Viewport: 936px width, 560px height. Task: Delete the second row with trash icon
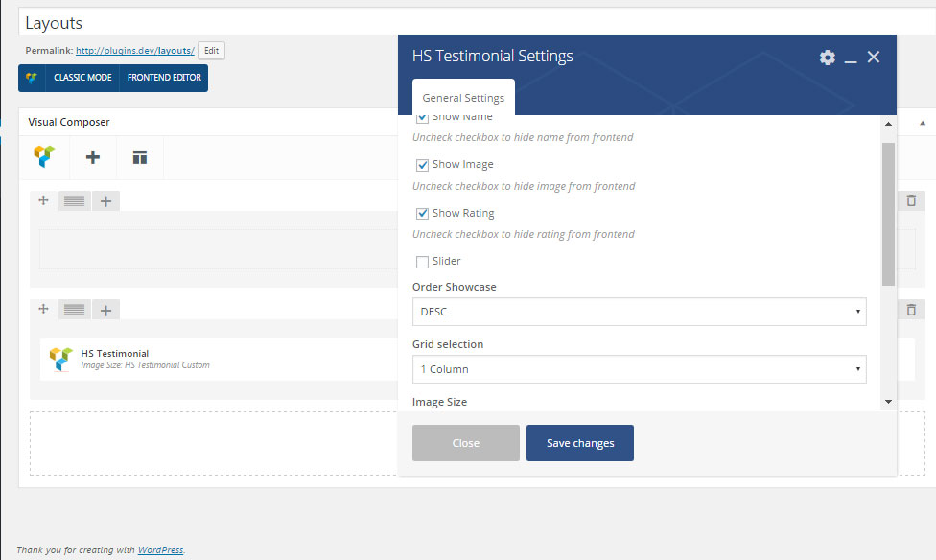pyautogui.click(x=911, y=310)
